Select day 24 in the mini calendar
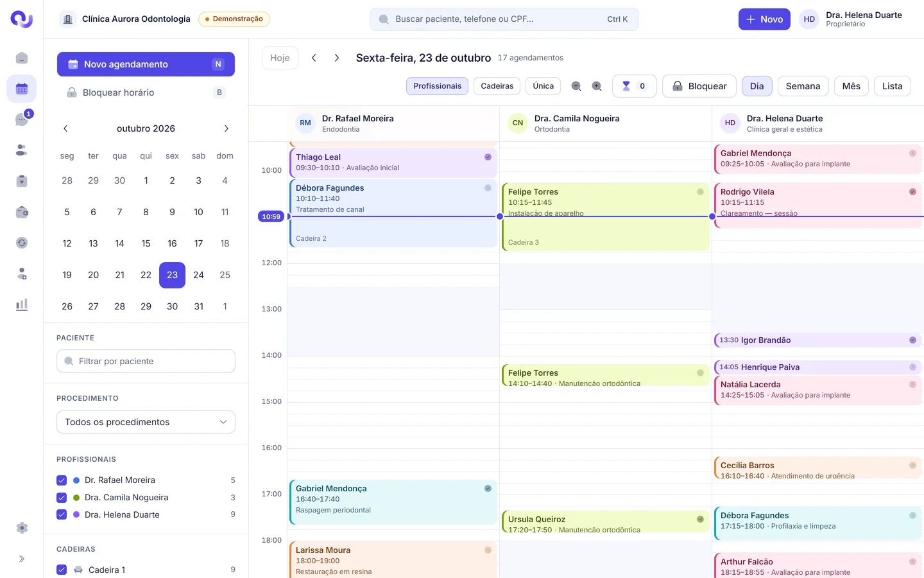This screenshot has width=924, height=578. coord(199,275)
